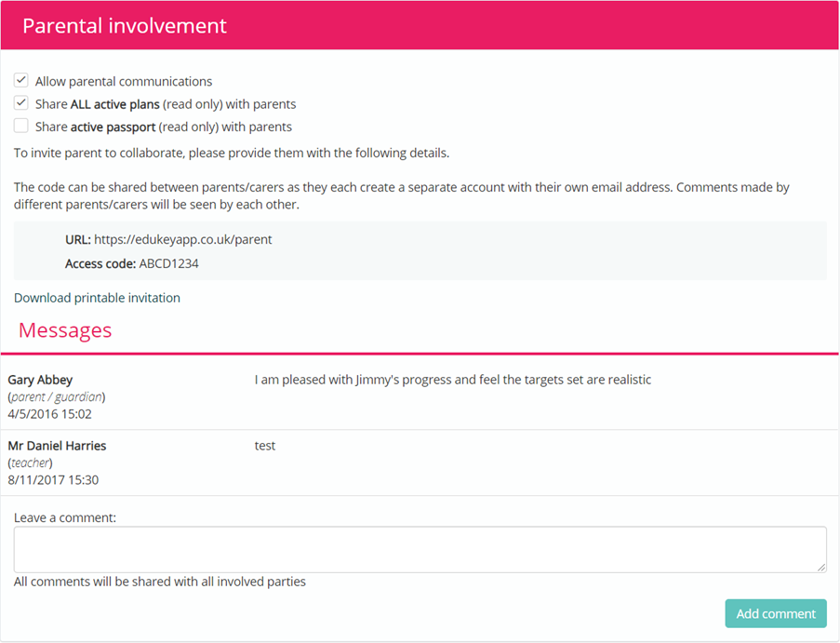
Task: Click the URL and access code info panel
Action: click(419, 249)
